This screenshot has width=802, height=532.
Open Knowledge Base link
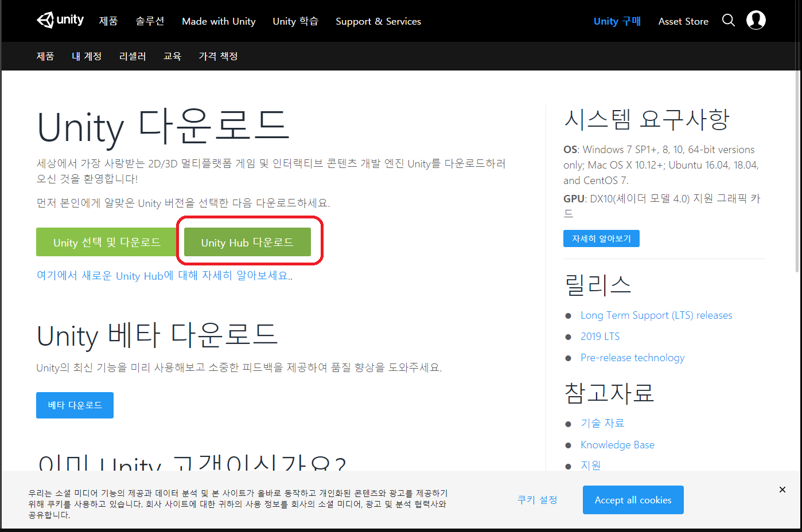pyautogui.click(x=617, y=445)
